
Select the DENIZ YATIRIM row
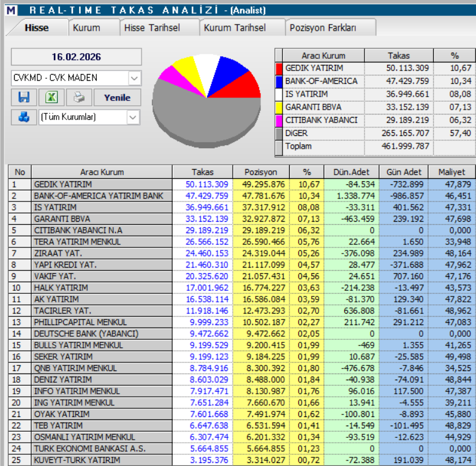click(242, 380)
